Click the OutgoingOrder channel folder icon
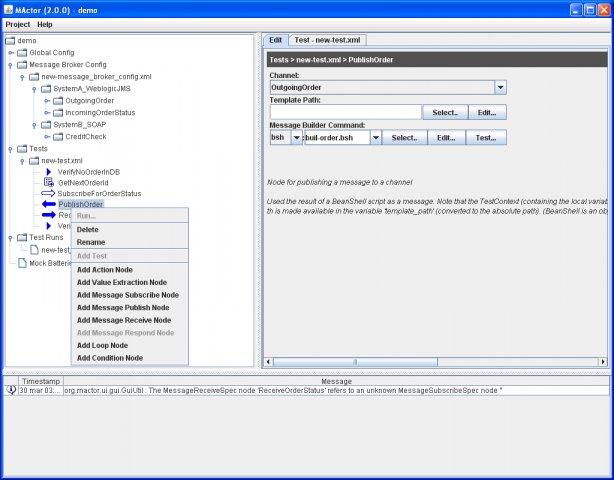Viewport: 614px width, 480px height. click(x=58, y=101)
